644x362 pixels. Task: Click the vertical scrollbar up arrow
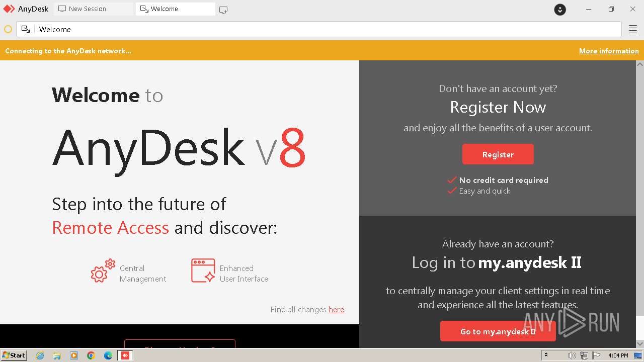coord(640,64)
